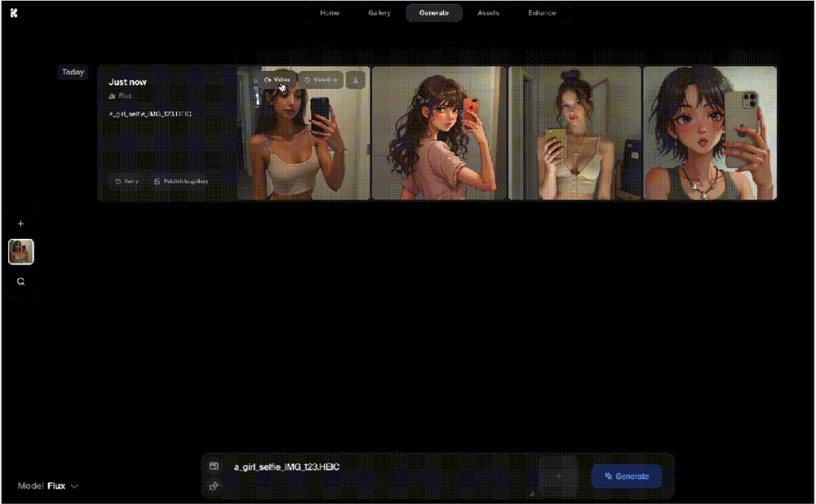This screenshot has width=816, height=504.
Task: Click the aspect ratio icon in prompt bar
Action: (214, 466)
